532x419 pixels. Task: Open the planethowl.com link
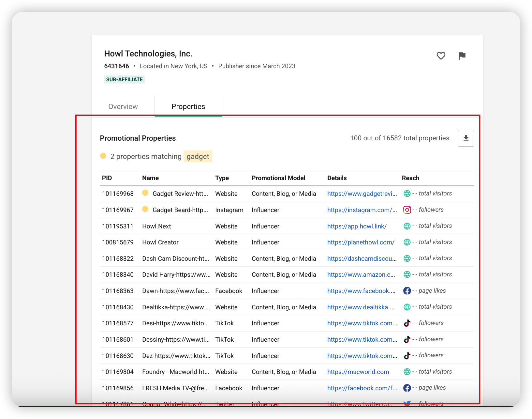pyautogui.click(x=361, y=242)
